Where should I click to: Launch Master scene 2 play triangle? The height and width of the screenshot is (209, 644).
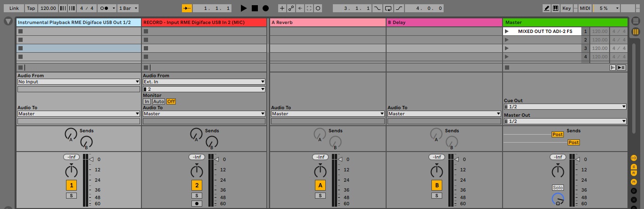click(507, 40)
